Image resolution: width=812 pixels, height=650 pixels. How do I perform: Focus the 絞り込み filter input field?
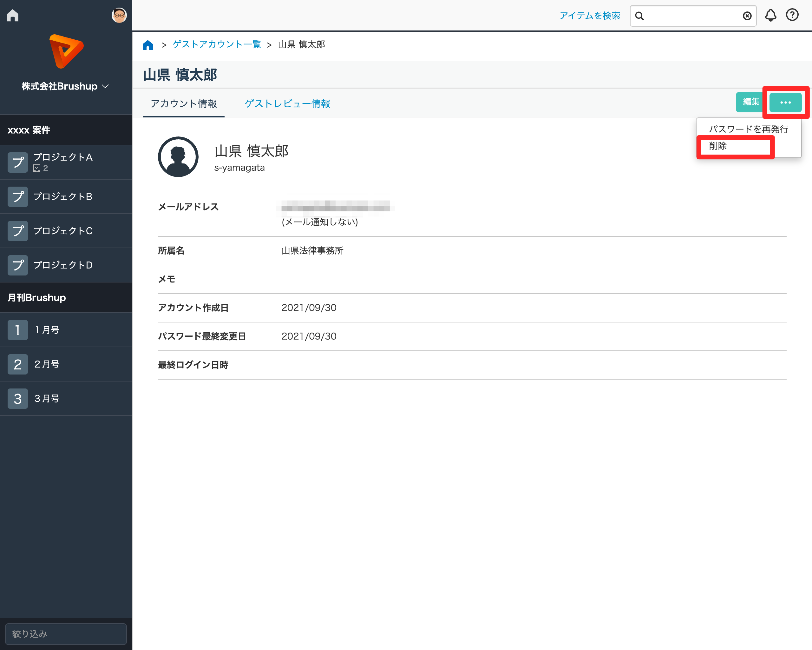pos(66,634)
